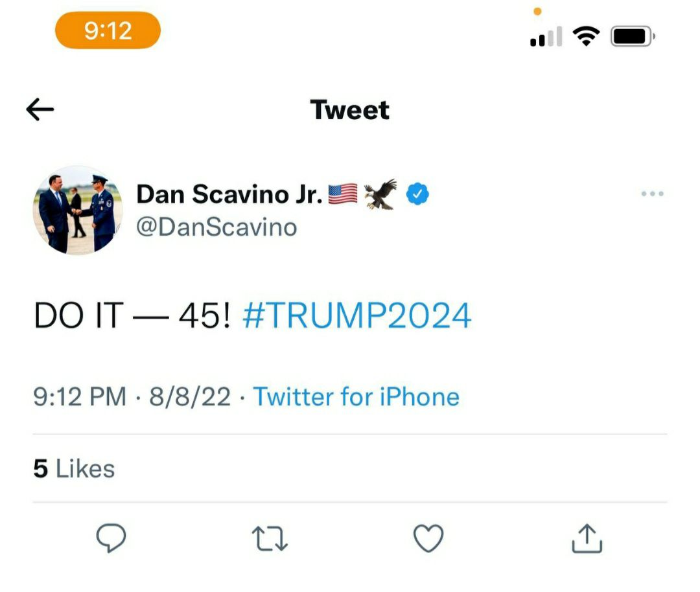Tap the eagle emoji beside the name
Viewport: 700px width, 592px height.
(x=380, y=194)
